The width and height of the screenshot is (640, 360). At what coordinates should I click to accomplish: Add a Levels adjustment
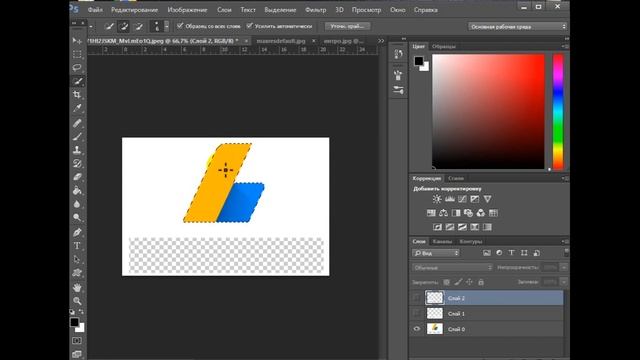tap(450, 199)
